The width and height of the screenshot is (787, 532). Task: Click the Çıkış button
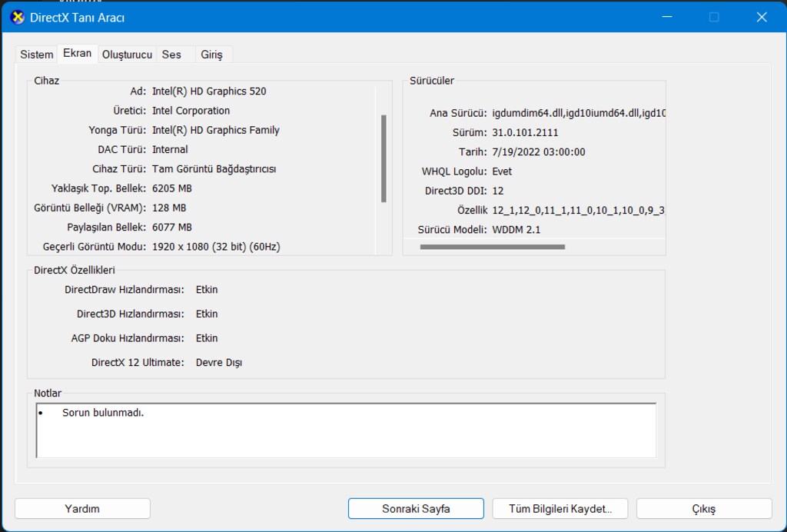point(704,508)
